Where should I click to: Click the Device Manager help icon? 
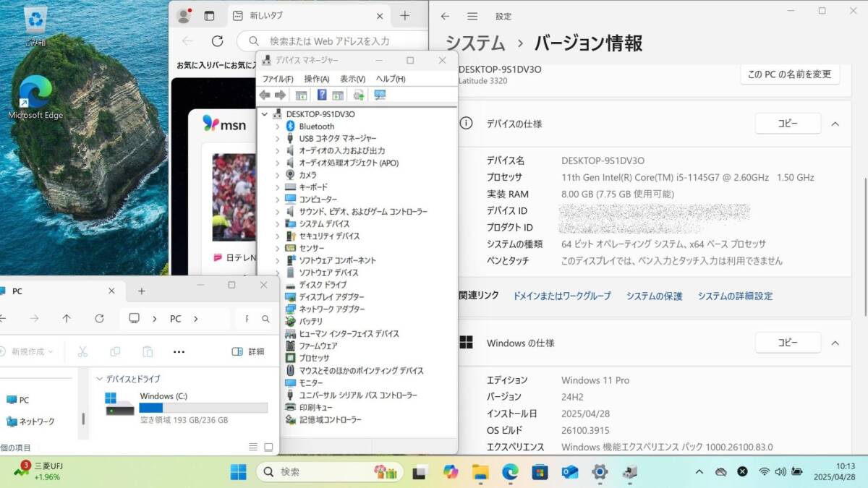[x=322, y=95]
